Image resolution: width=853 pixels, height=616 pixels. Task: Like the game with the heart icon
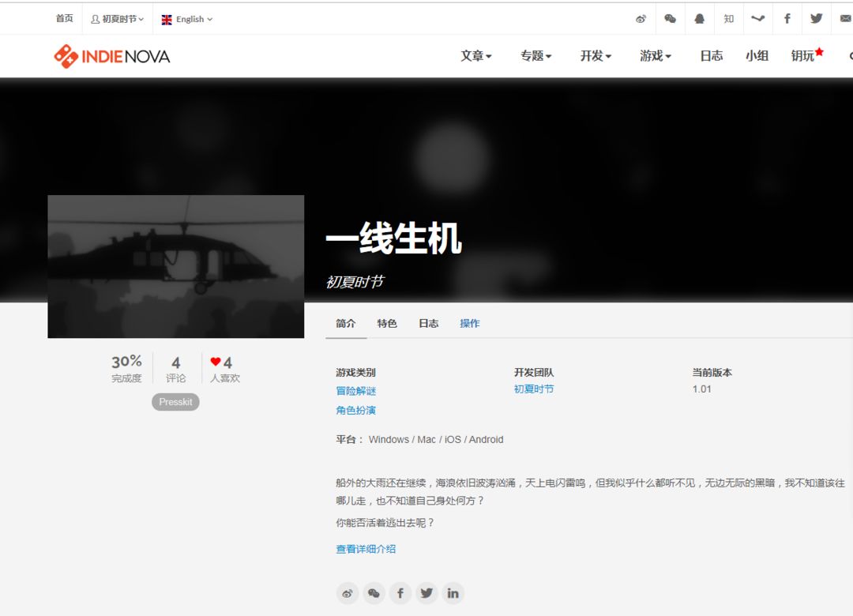coord(216,362)
